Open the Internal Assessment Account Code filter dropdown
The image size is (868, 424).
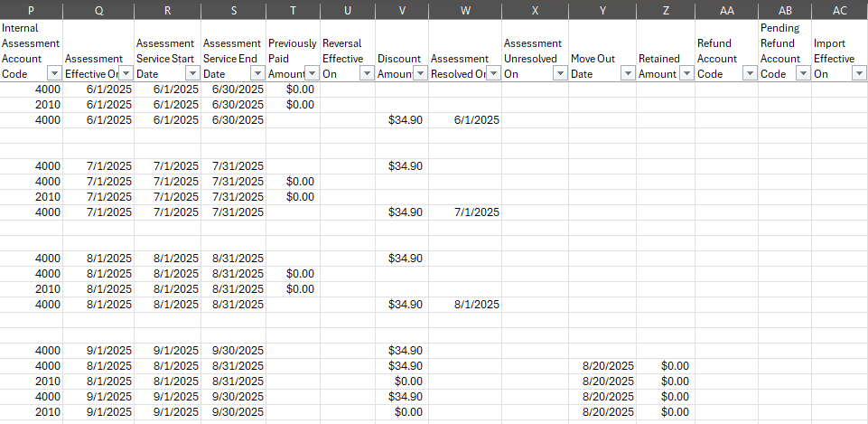click(54, 74)
